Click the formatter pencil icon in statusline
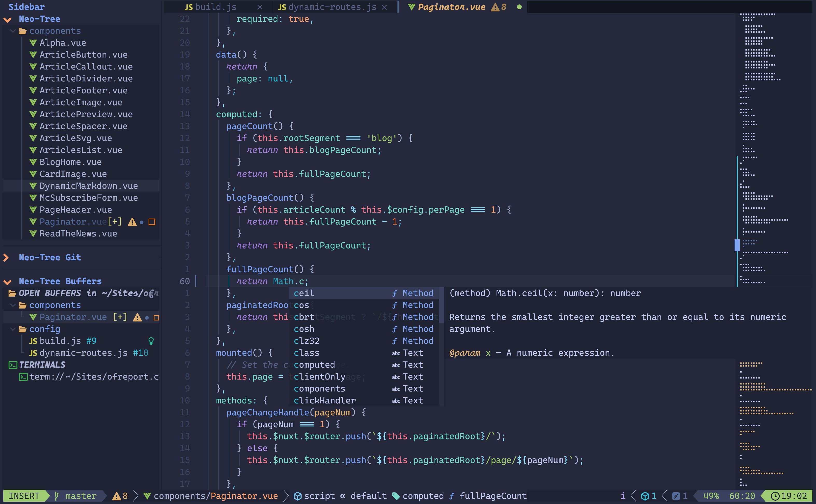 click(x=676, y=496)
